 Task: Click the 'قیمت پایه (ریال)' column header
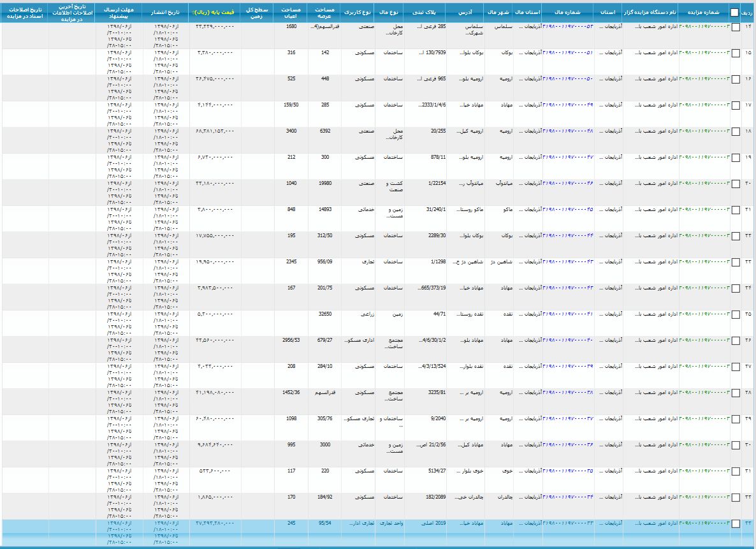214,11
